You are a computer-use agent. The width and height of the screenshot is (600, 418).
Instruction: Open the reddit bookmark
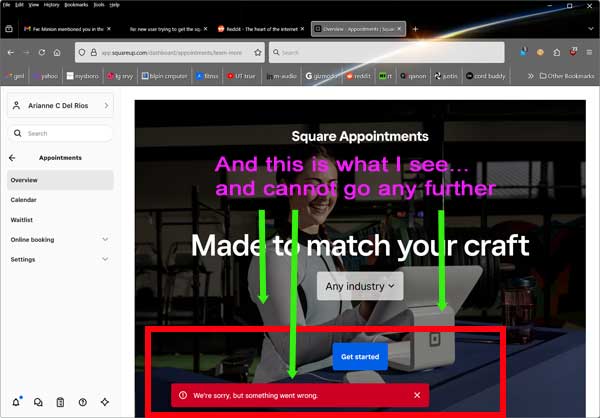pyautogui.click(x=358, y=76)
